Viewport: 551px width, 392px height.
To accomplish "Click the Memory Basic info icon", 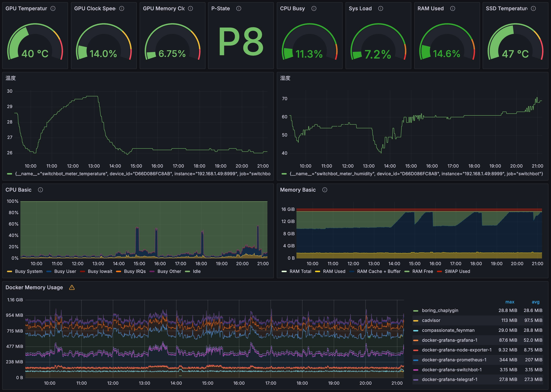I will pos(325,190).
